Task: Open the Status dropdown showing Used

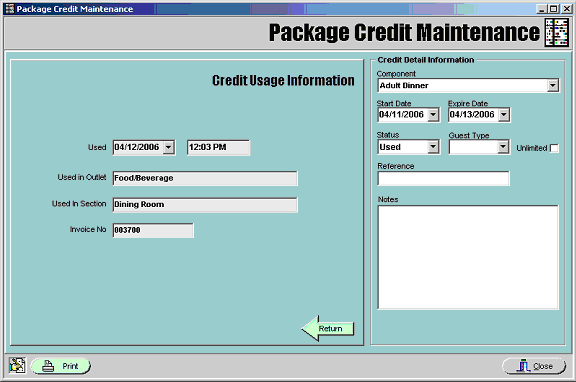Action: 433,147
